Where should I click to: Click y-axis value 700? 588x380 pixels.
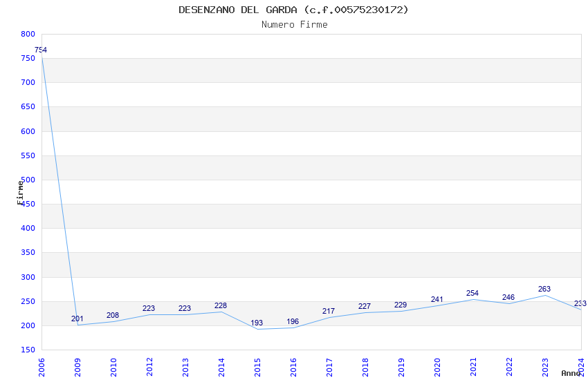coord(28,82)
